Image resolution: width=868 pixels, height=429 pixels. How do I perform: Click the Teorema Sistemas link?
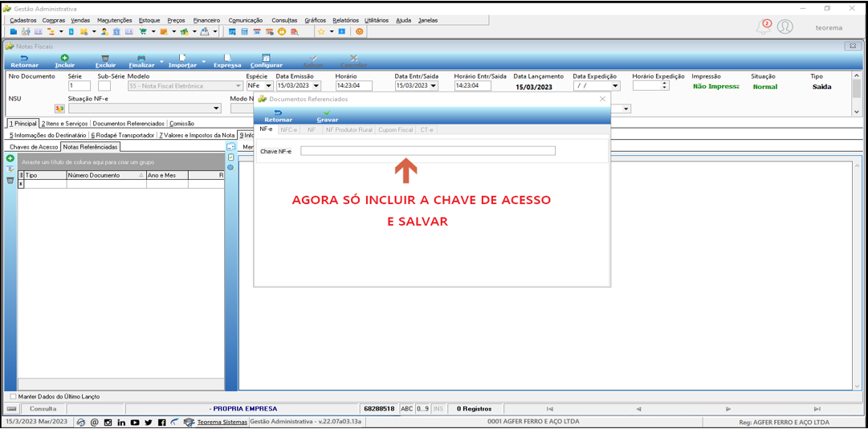click(x=222, y=423)
